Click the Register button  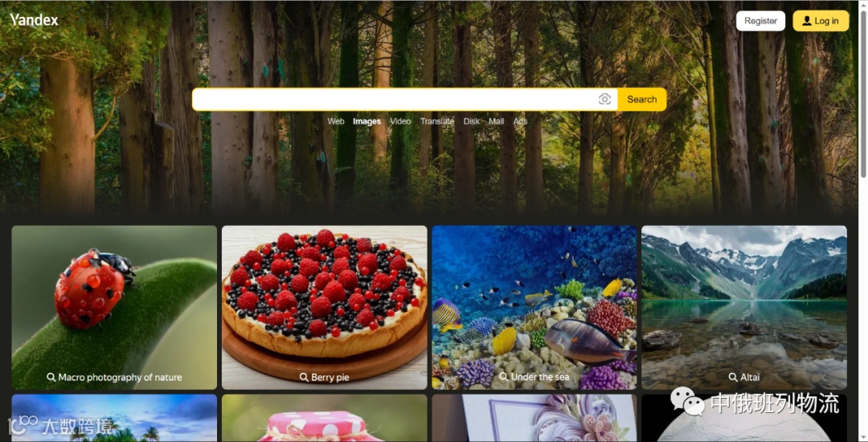pos(760,21)
